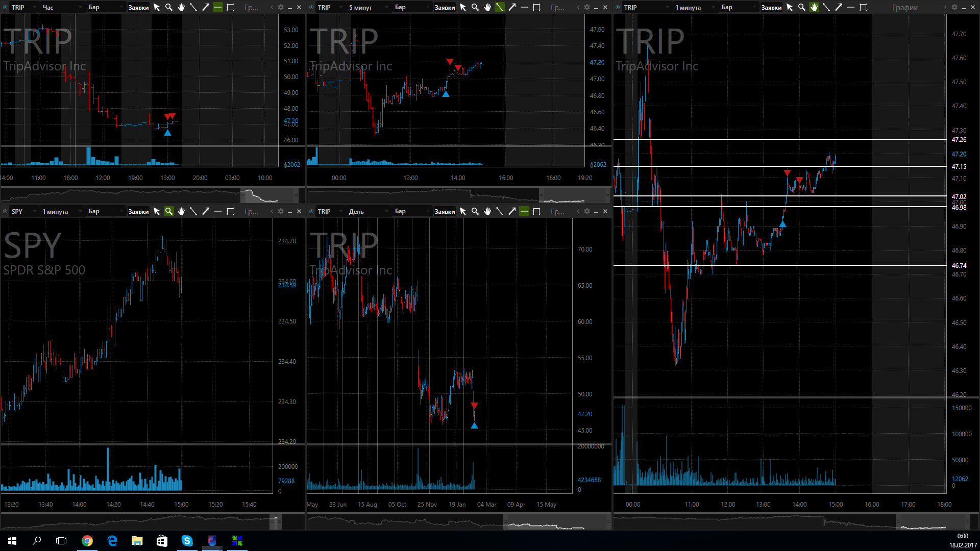980x551 pixels.
Task: Open Бар chart type dropdown in daily chart
Action: [x=412, y=211]
